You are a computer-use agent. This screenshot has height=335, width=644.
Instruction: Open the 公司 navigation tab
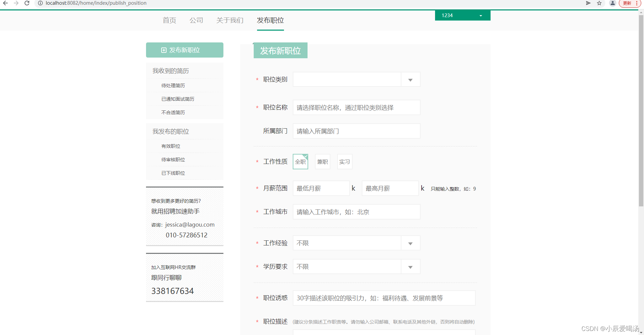(196, 20)
